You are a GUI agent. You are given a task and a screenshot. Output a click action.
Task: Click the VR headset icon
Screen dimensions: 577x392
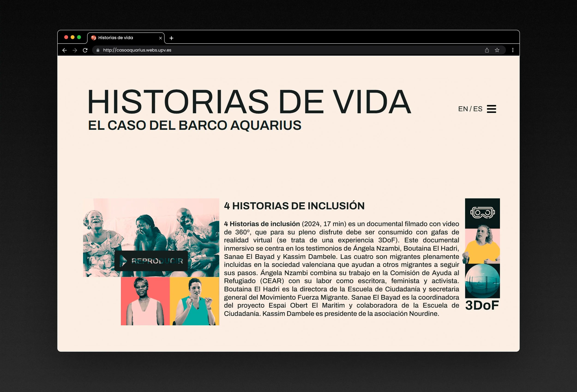pyautogui.click(x=482, y=213)
